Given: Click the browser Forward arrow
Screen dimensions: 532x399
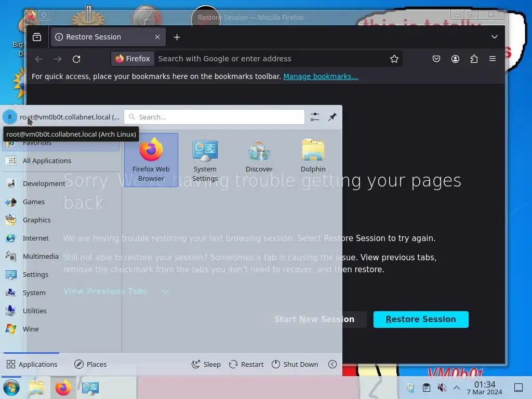Looking at the screenshot, I should [58, 59].
